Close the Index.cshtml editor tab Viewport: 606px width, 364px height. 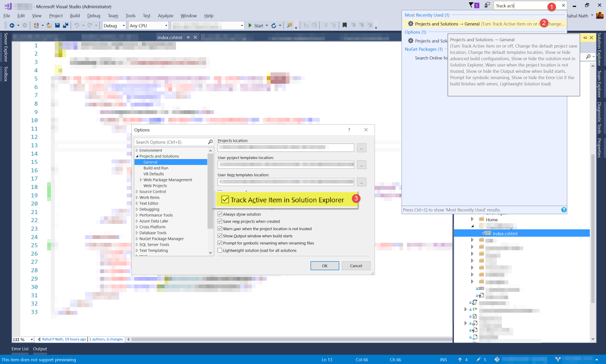coord(195,37)
